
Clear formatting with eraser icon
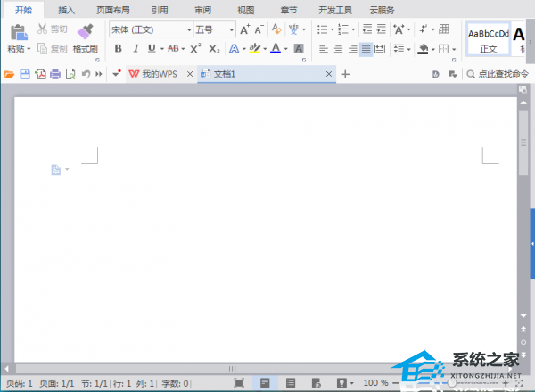point(276,29)
